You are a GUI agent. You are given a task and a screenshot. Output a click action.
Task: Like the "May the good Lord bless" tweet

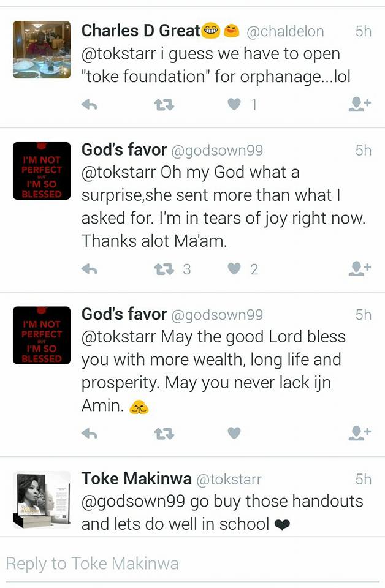(x=234, y=433)
